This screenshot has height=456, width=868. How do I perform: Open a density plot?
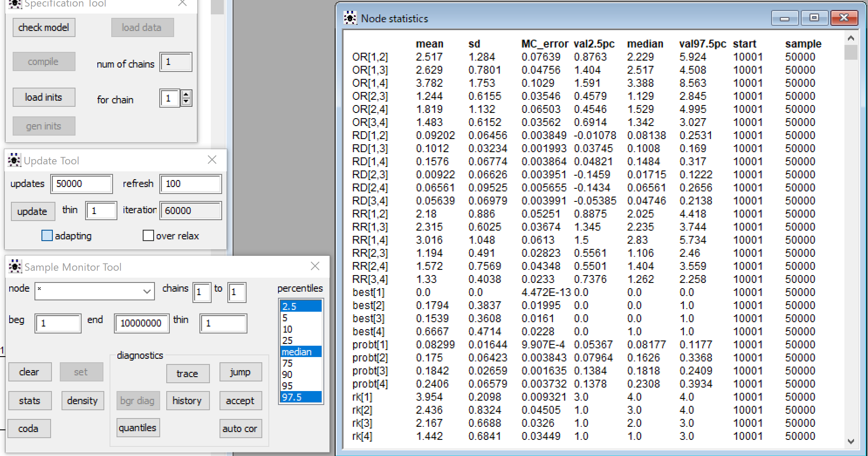(82, 400)
